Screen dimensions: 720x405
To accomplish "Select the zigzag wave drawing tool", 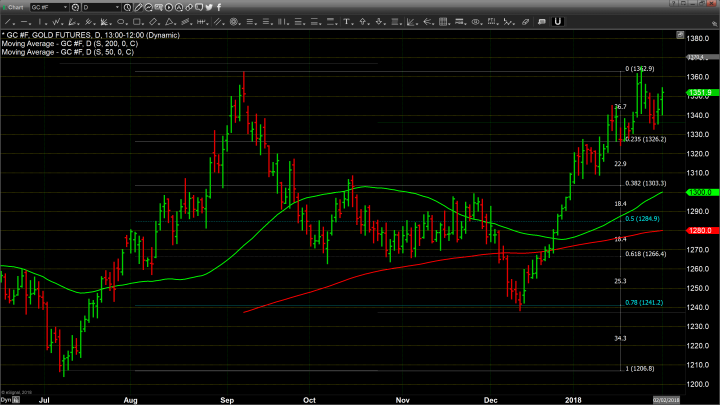I will [x=56, y=22].
